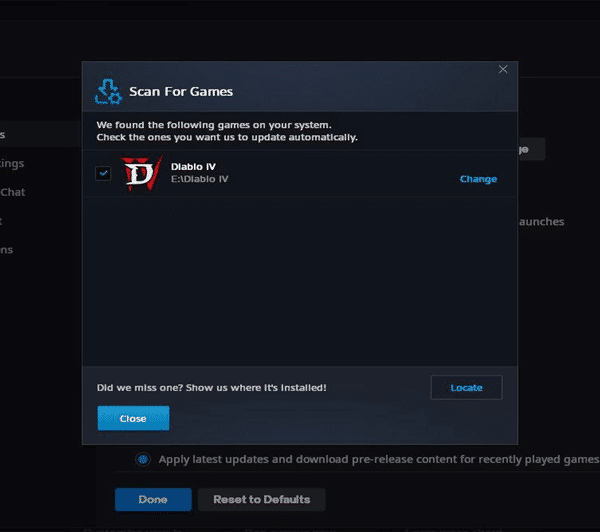
Task: Dismiss the dialog with the X icon
Action: (503, 69)
